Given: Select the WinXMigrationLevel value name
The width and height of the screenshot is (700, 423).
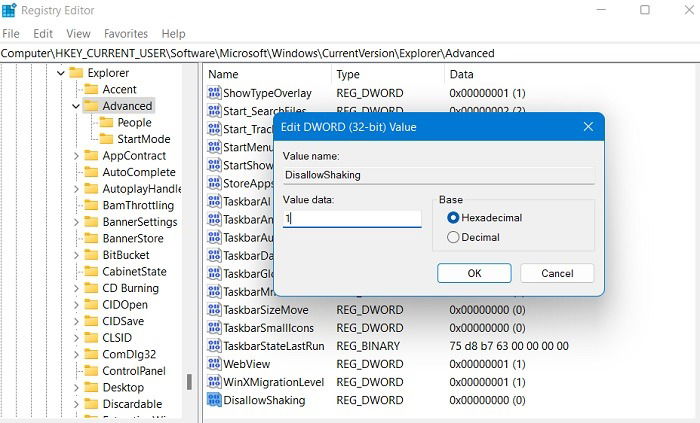Looking at the screenshot, I should pos(274,382).
